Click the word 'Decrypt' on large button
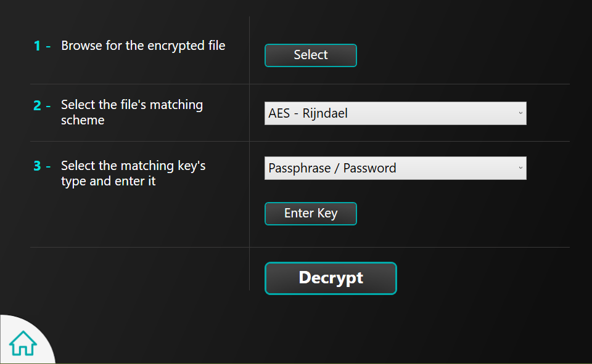The height and width of the screenshot is (364, 592). click(x=331, y=277)
